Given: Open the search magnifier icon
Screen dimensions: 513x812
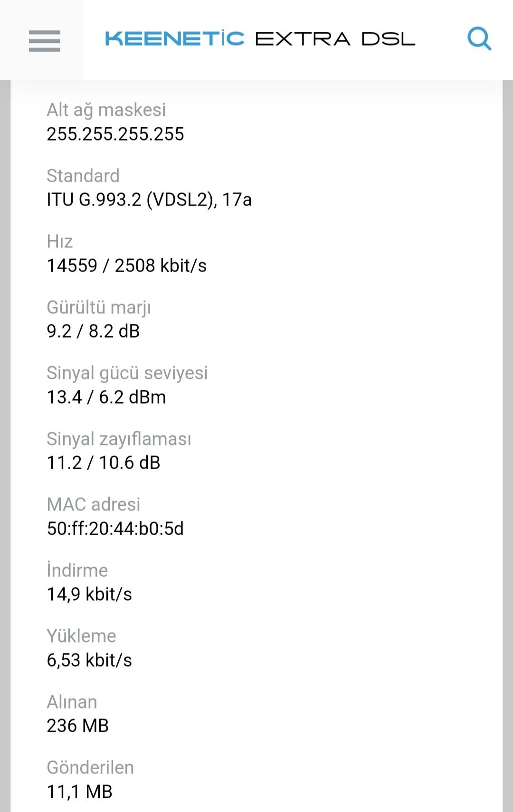Looking at the screenshot, I should click(x=479, y=39).
